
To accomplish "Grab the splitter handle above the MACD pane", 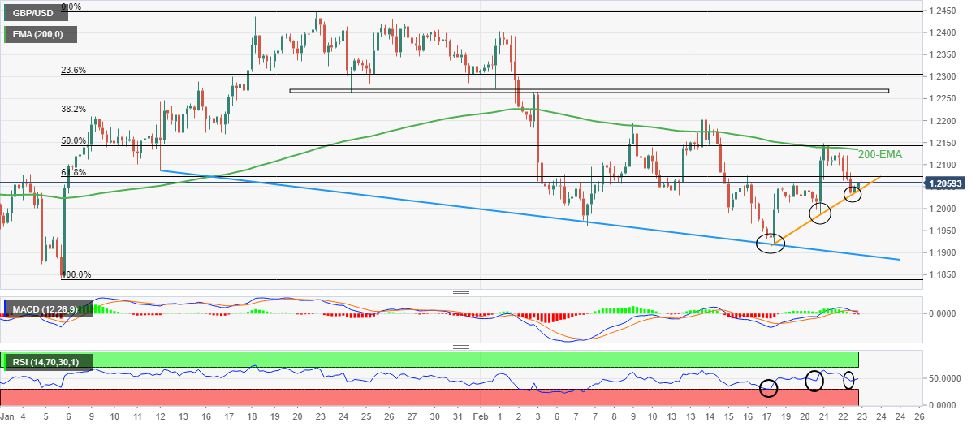I will [461, 293].
